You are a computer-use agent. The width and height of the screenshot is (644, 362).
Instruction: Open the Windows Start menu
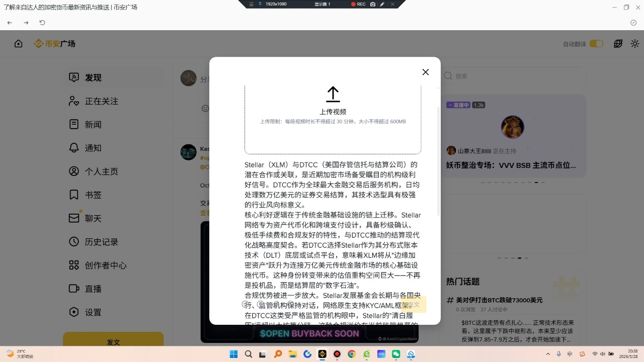(x=233, y=354)
